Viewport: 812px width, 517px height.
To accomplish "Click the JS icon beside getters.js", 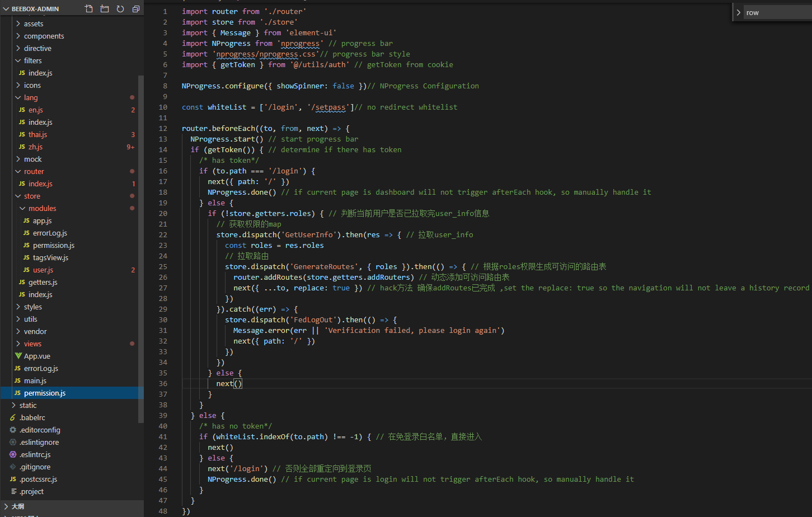I will point(22,282).
